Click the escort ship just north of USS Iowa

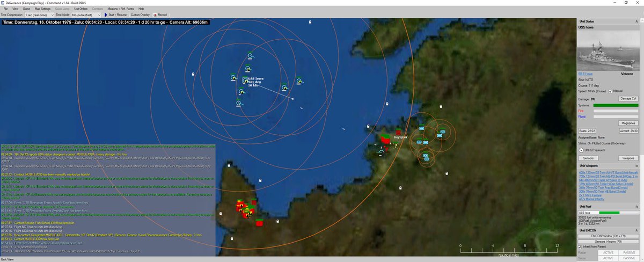pos(248,69)
